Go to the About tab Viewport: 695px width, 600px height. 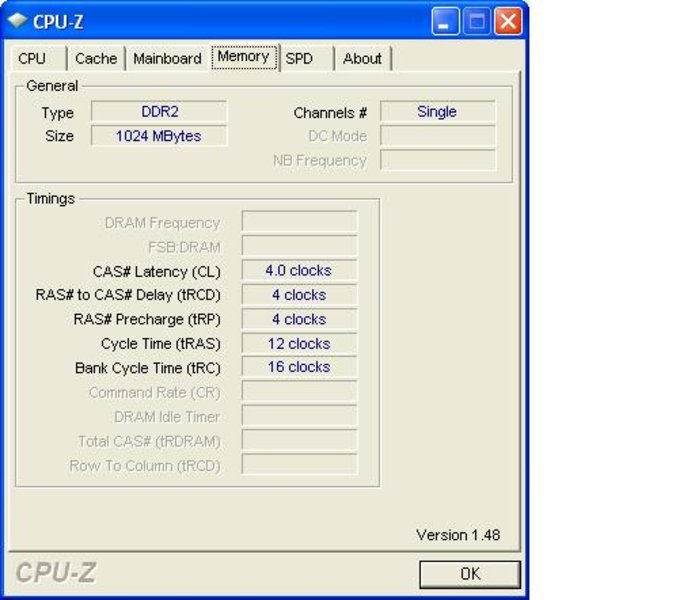click(x=363, y=58)
